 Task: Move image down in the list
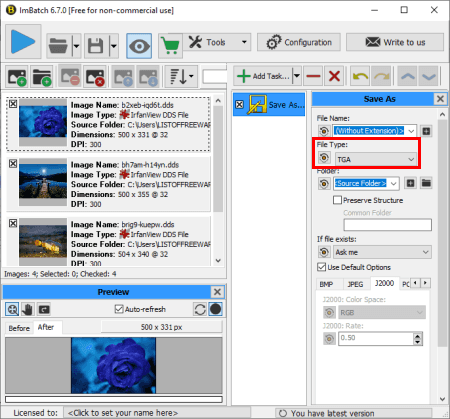tap(148, 77)
